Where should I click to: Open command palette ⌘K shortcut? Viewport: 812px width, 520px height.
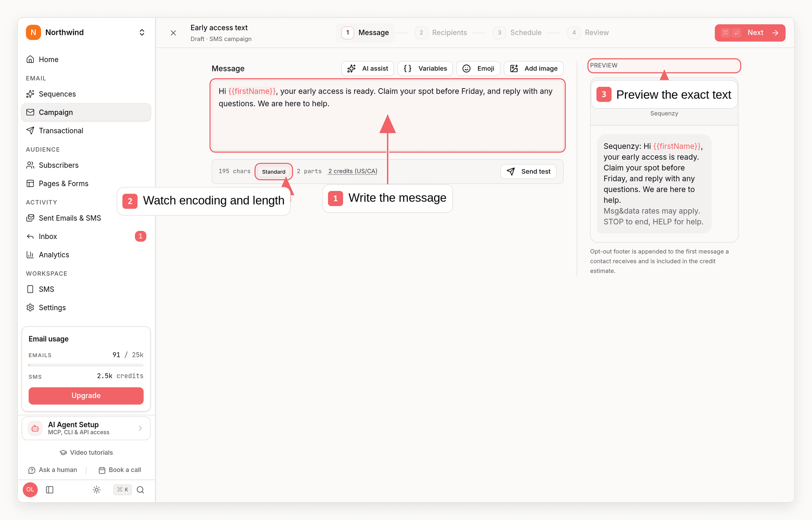pos(122,490)
